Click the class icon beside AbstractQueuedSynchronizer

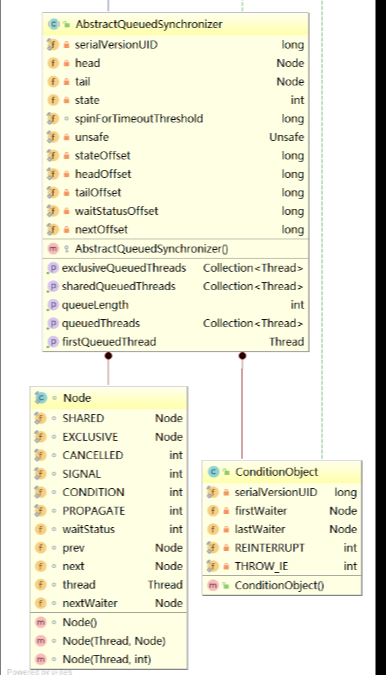pyautogui.click(x=53, y=24)
